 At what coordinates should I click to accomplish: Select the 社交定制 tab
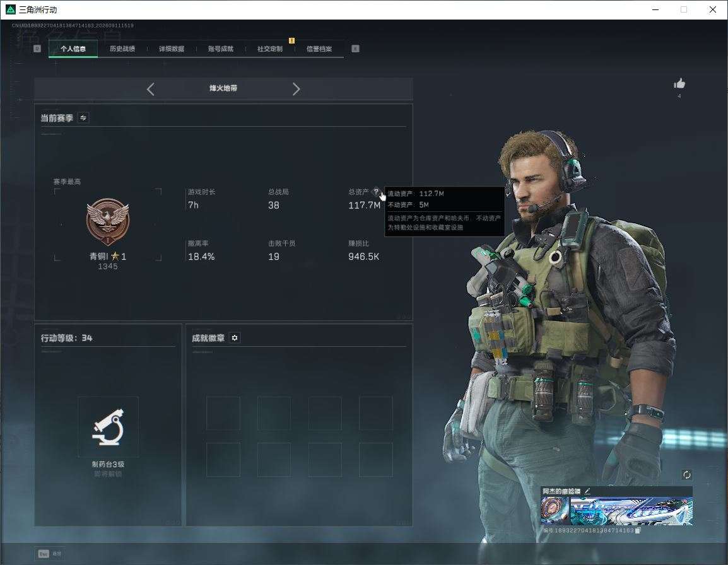tap(270, 49)
